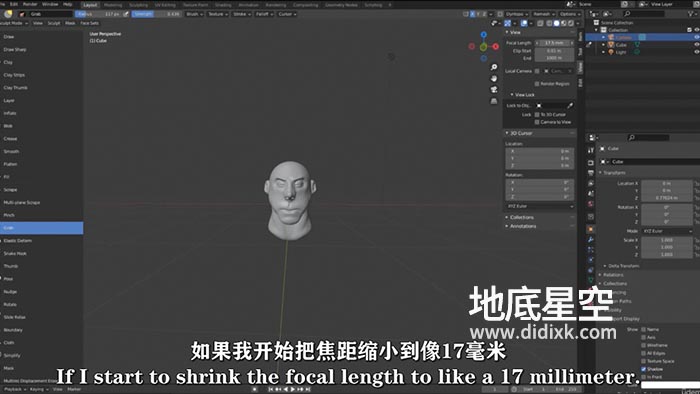This screenshot has height=394, width=700.
Task: Open the Render menu
Action: click(x=30, y=4)
